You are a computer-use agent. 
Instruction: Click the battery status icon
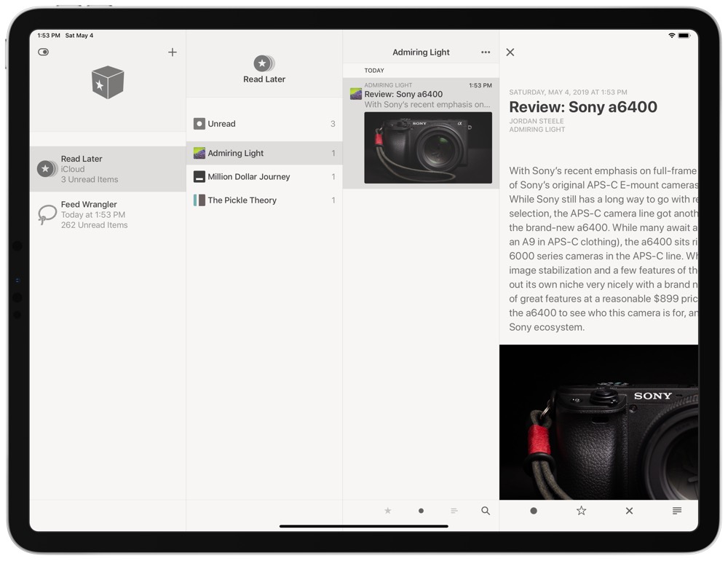[x=684, y=35]
